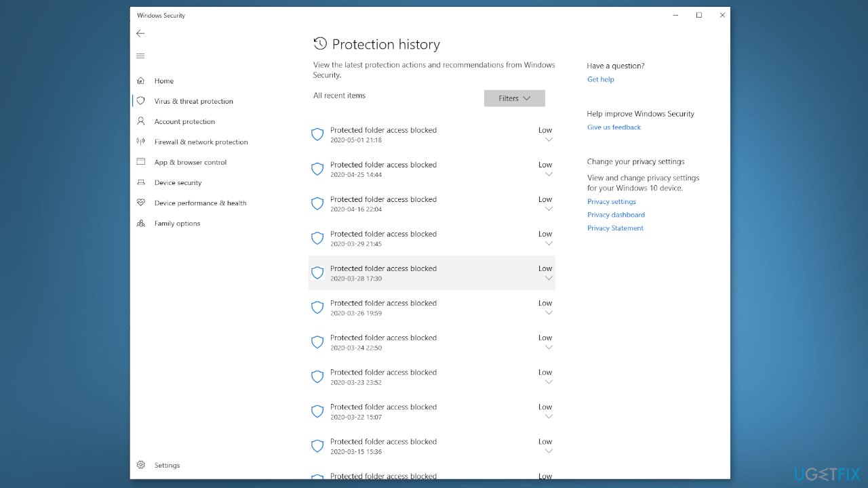Expand the 2020-03-26 19:59 entry chevron

tap(549, 312)
